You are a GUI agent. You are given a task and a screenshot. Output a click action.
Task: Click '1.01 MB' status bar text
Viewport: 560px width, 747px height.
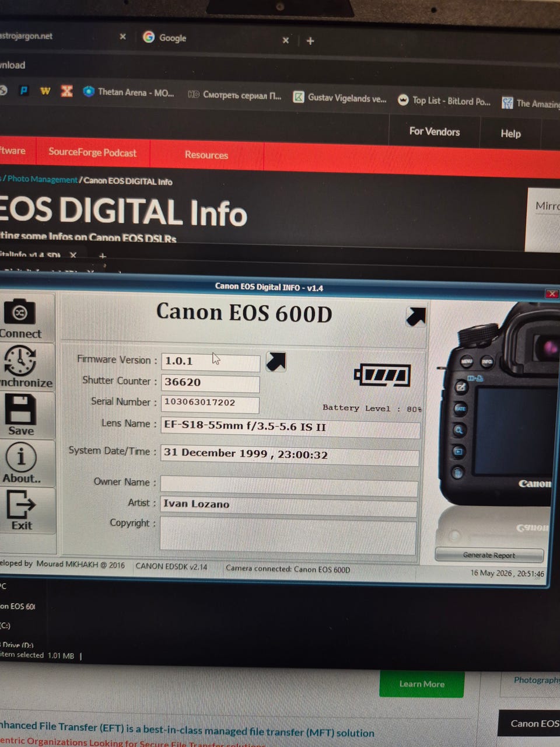pos(61,655)
